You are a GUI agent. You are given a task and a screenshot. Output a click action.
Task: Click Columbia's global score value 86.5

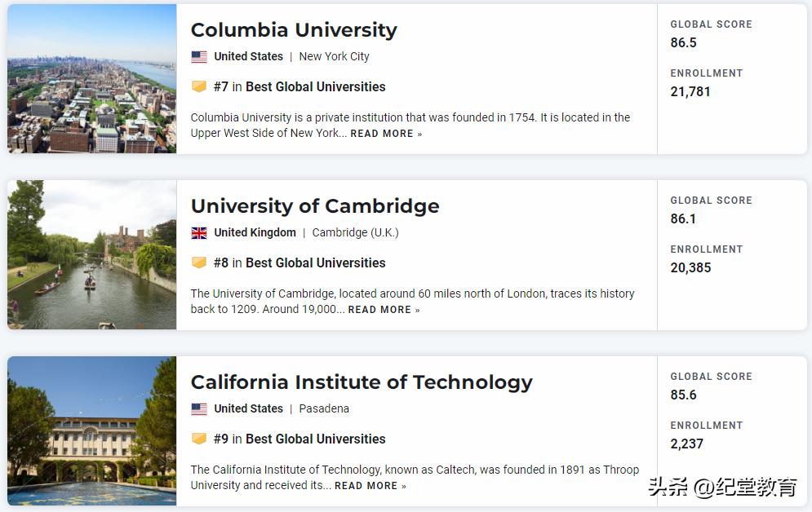click(684, 42)
